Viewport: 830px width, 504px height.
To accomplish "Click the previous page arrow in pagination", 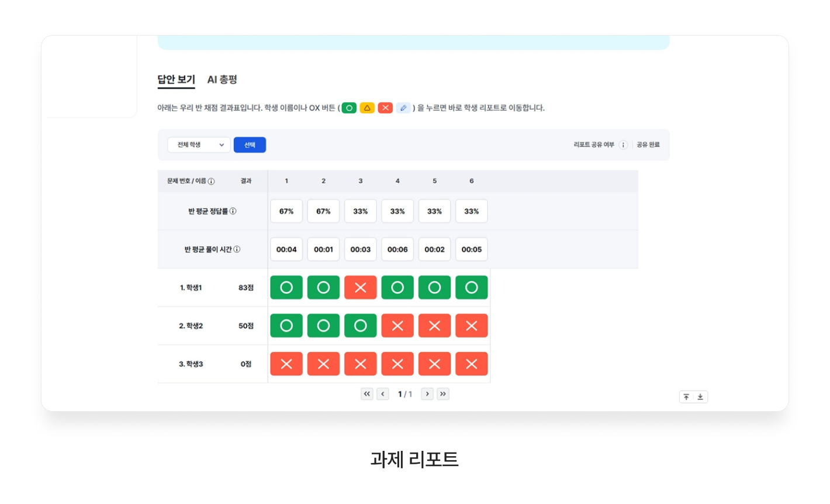I will point(383,394).
